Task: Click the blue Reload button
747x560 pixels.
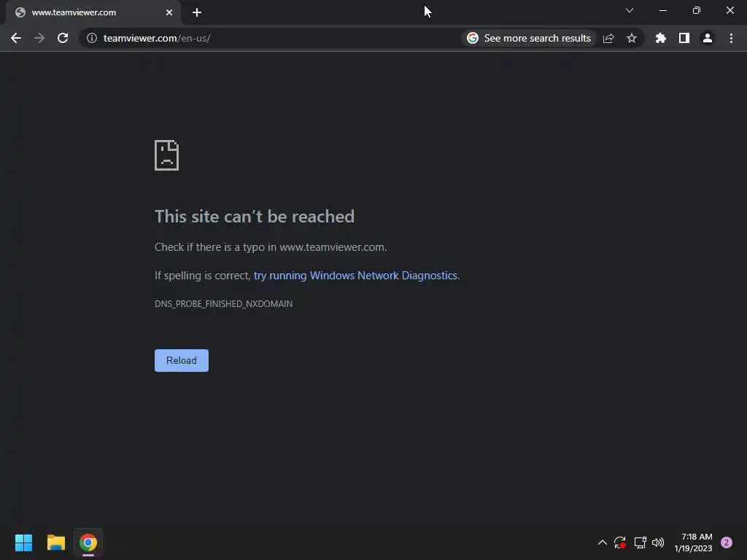Action: (182, 360)
